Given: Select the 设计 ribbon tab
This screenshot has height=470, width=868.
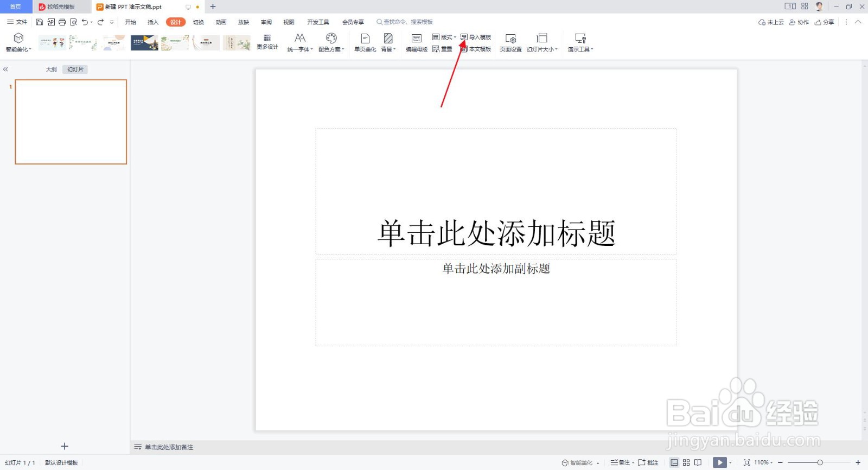Looking at the screenshot, I should 176,22.
